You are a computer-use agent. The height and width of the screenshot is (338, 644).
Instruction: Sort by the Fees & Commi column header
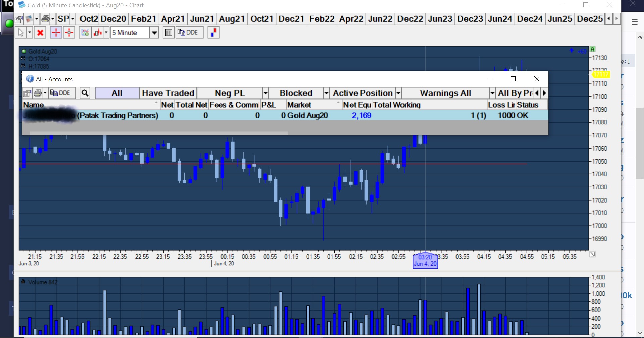[x=234, y=105]
